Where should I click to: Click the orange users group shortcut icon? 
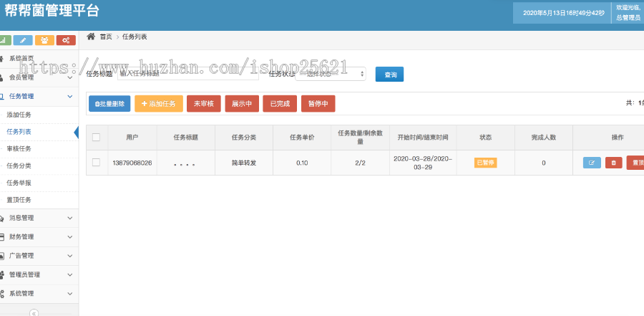pyautogui.click(x=44, y=40)
